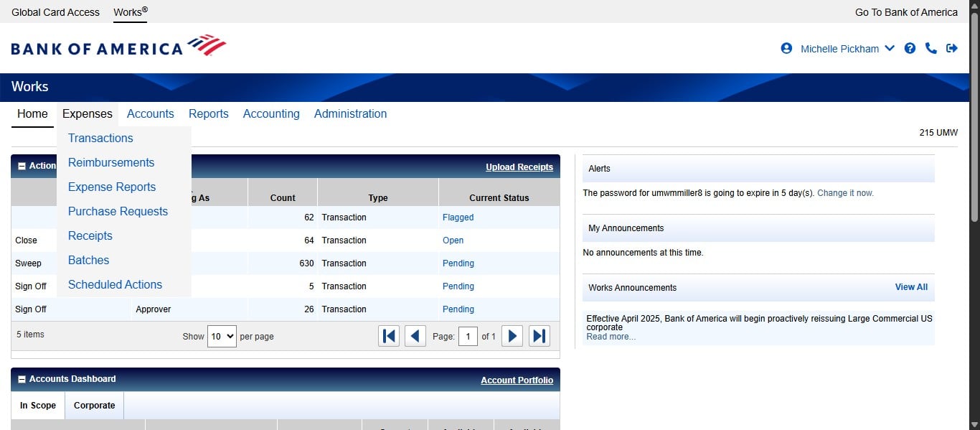The height and width of the screenshot is (430, 980).
Task: Click the log out icon
Action: click(952, 48)
